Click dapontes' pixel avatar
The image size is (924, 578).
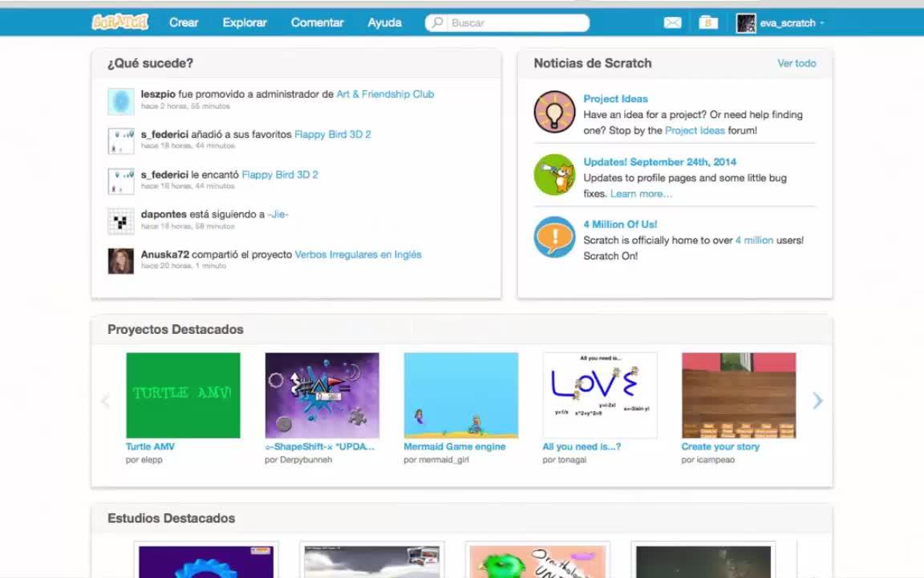pos(121,222)
